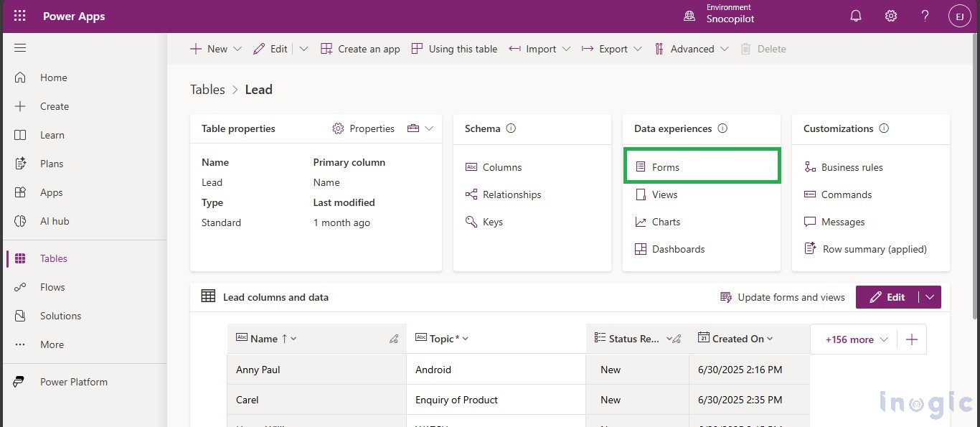Show the +156 more columns
Viewport: 980px width, 427px height.
(x=857, y=339)
